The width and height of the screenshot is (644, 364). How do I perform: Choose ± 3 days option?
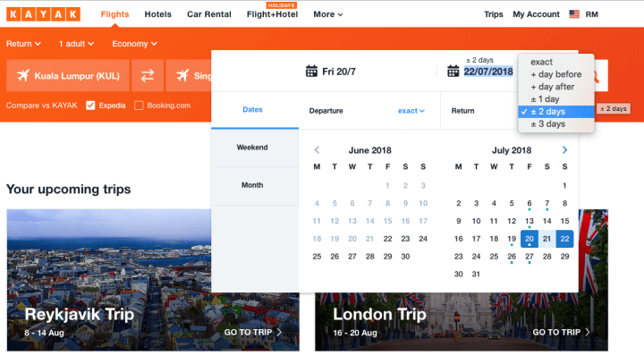point(556,123)
